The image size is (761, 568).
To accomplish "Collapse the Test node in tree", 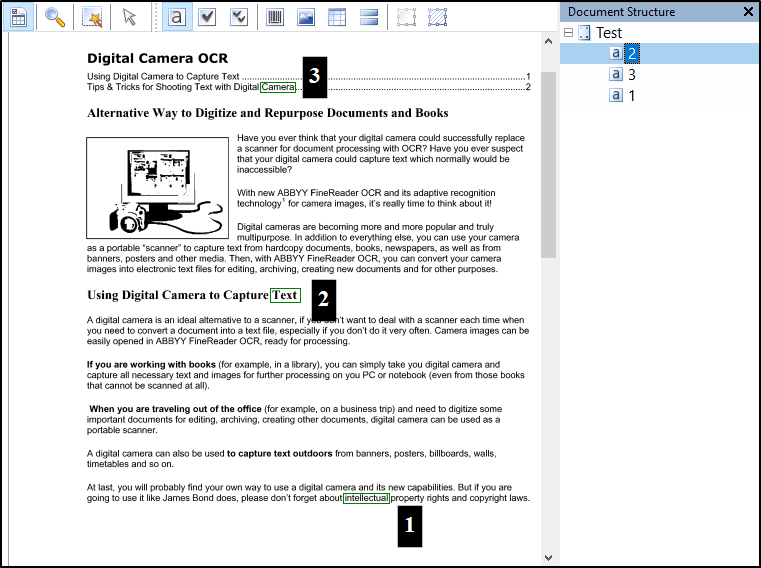I will [568, 33].
